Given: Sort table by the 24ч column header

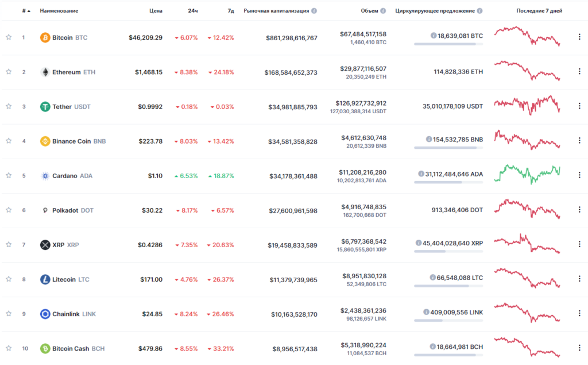Looking at the screenshot, I should 192,11.
